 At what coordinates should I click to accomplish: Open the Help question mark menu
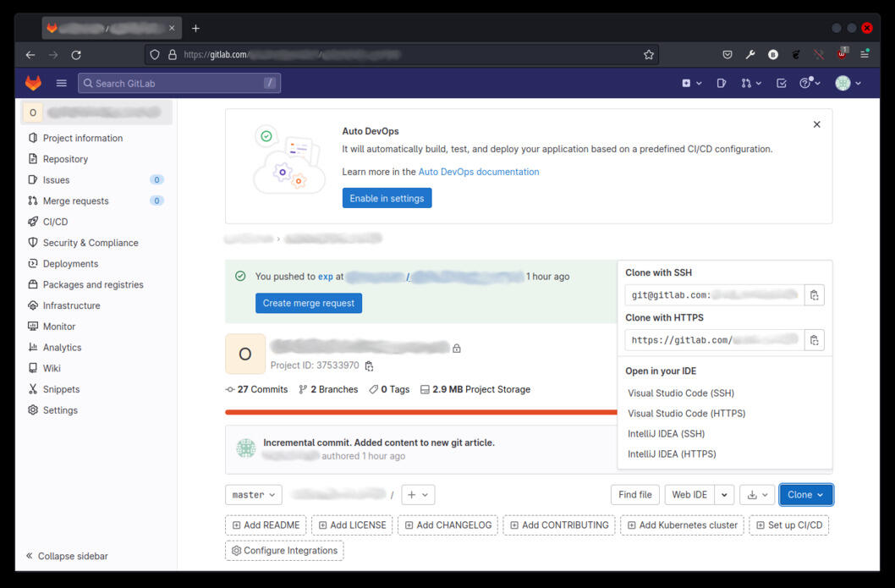(x=810, y=84)
